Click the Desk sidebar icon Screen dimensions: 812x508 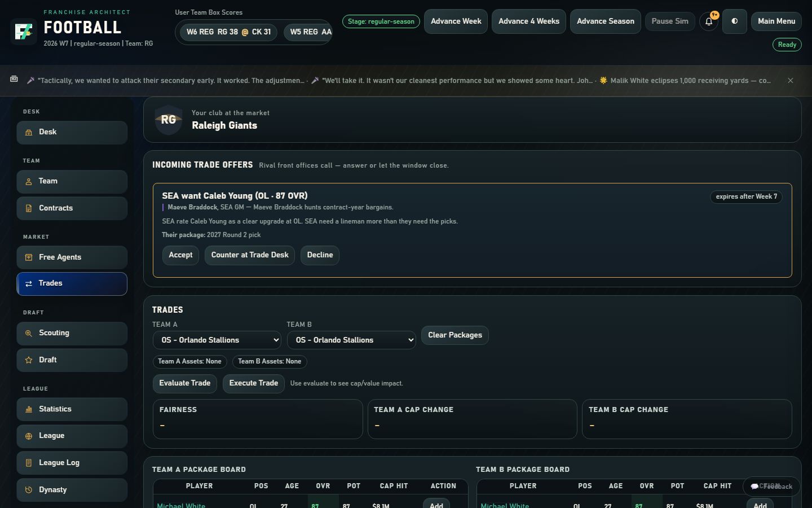[x=29, y=132]
